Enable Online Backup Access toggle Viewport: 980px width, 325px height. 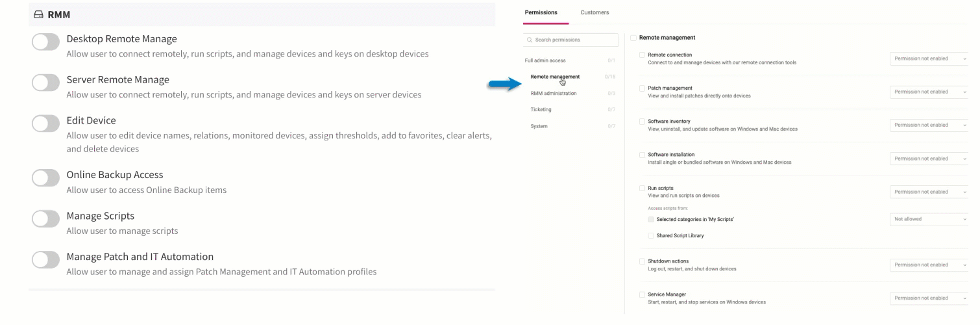(45, 178)
